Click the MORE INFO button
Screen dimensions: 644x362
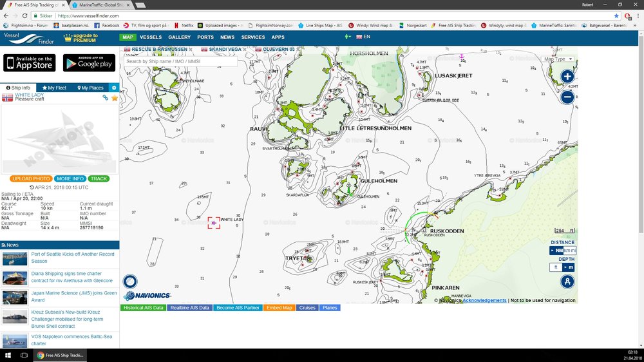pos(70,178)
